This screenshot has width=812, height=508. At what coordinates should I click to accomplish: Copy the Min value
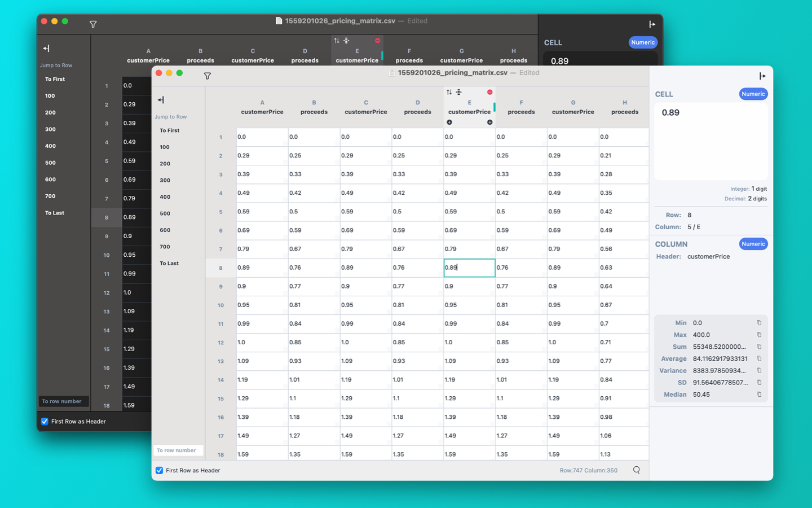coord(759,323)
